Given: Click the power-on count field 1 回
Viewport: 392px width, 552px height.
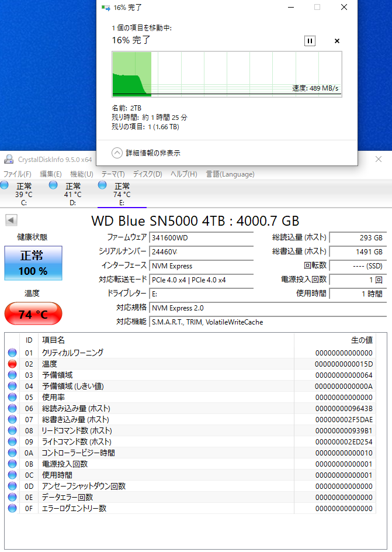Looking at the screenshot, I should (358, 280).
